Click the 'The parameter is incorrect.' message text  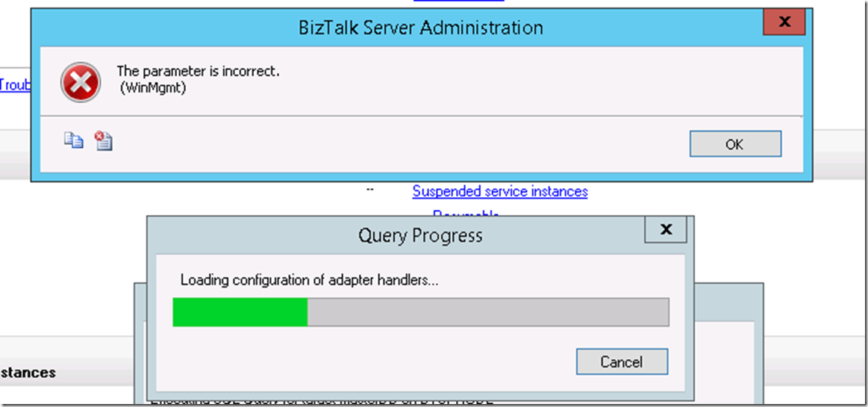[198, 71]
